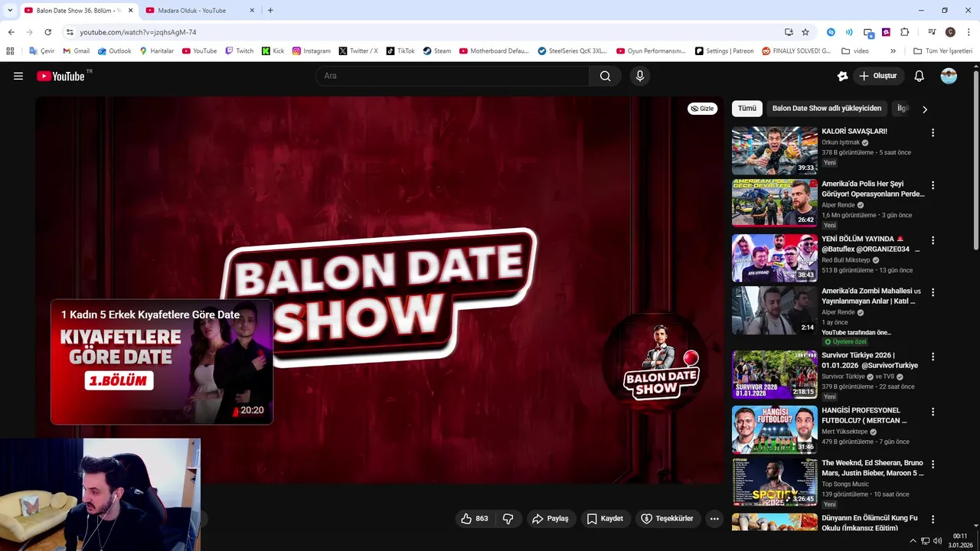This screenshot has height=551, width=980.
Task: Open options for Survivor Türkiye 2026 video
Action: click(x=933, y=357)
